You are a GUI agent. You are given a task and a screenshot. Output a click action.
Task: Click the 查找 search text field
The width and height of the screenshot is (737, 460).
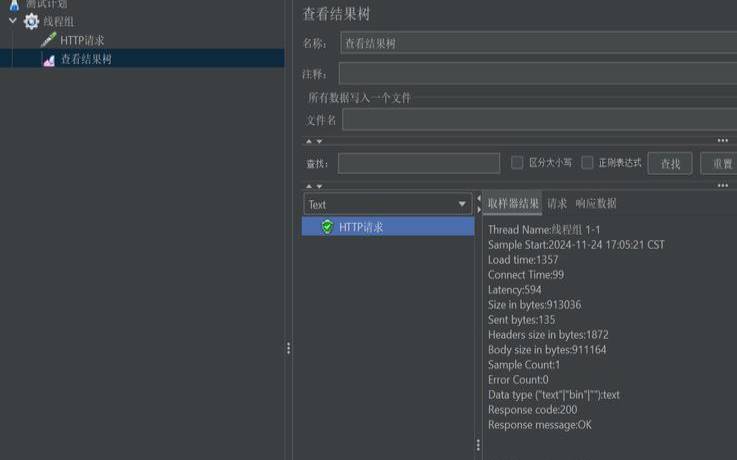[x=419, y=164]
